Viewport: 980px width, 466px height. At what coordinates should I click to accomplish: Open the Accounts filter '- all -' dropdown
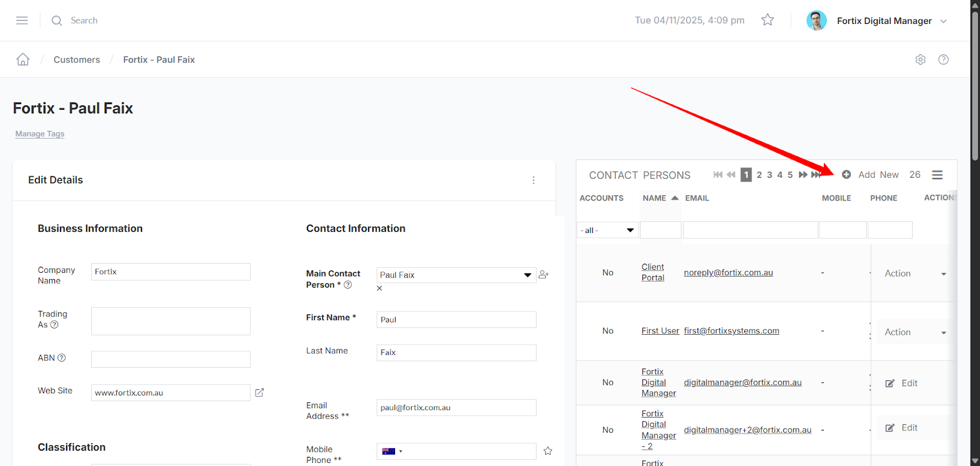[608, 231]
